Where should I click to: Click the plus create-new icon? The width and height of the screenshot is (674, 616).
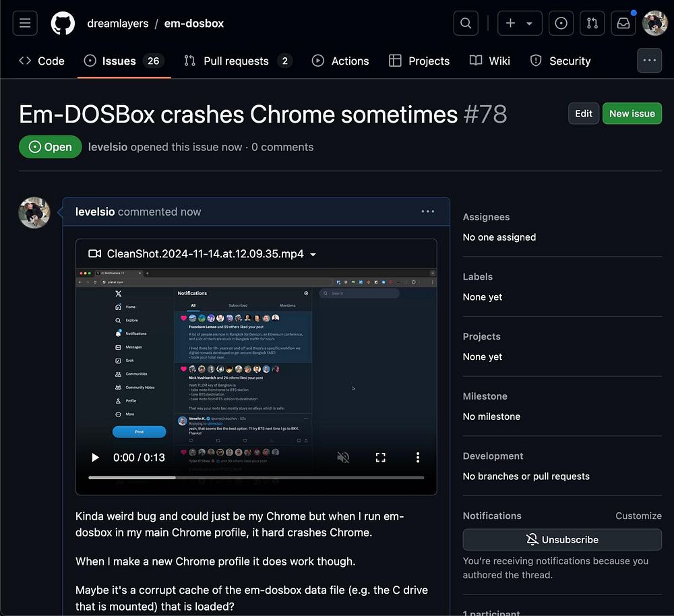coord(510,23)
